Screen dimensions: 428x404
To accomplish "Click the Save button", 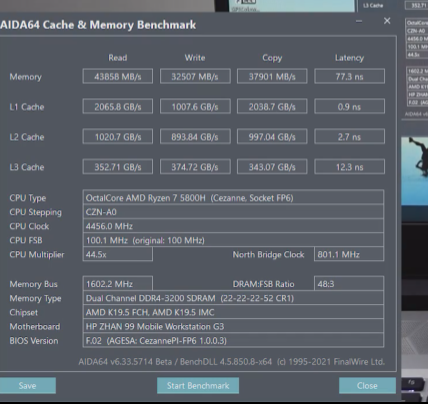I will point(27,386).
